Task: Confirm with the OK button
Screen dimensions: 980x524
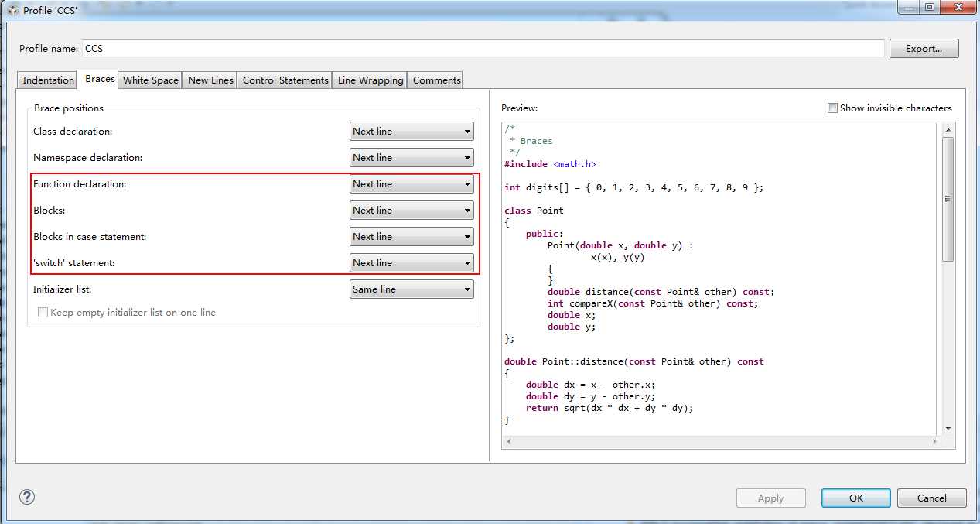Action: click(855, 498)
